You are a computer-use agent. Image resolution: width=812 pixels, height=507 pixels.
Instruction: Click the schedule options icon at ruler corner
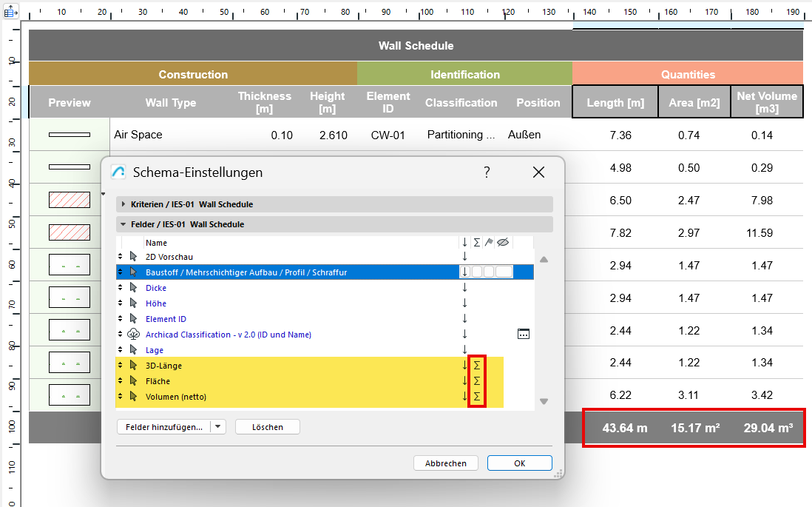(10, 11)
